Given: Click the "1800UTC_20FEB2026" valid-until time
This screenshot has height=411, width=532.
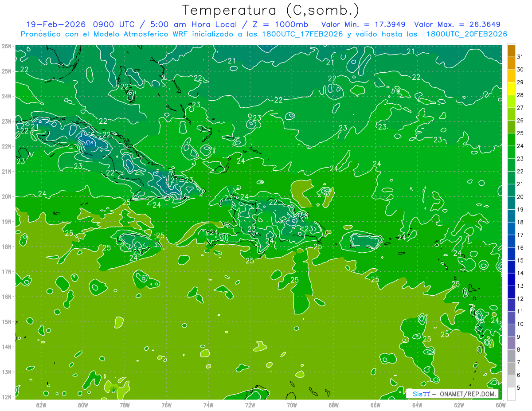Looking at the screenshot, I should click(466, 34).
